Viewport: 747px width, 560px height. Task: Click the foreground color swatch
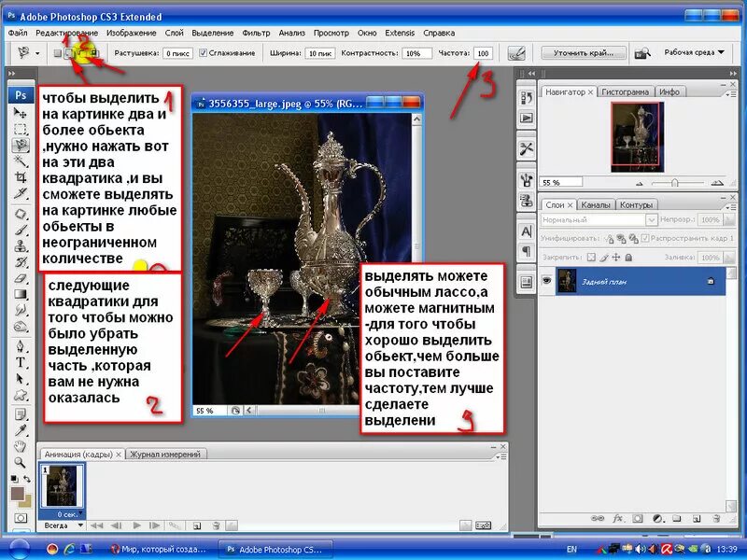(18, 494)
